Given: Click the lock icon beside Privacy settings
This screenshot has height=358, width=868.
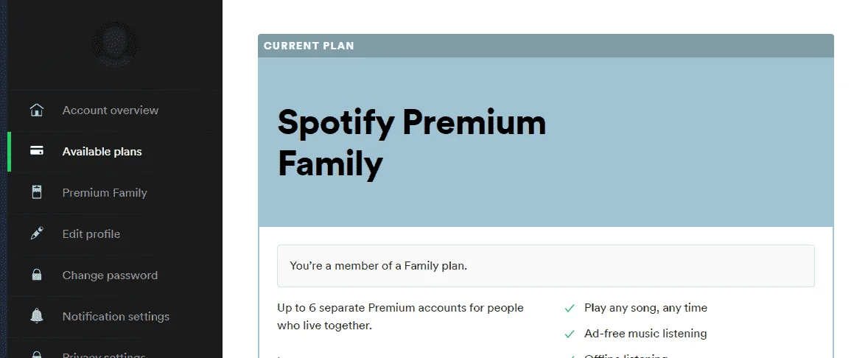Looking at the screenshot, I should pos(37,354).
